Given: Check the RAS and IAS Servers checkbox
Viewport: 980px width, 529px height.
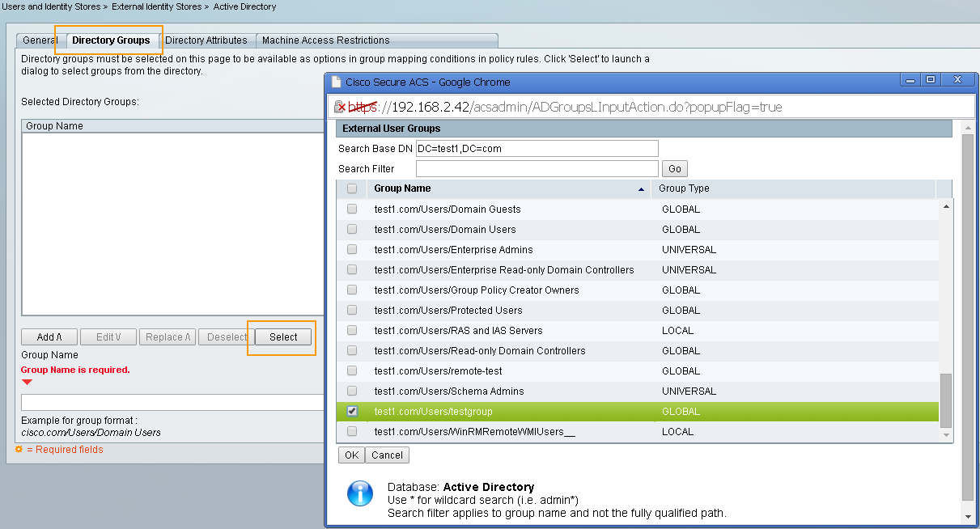Looking at the screenshot, I should coord(352,330).
